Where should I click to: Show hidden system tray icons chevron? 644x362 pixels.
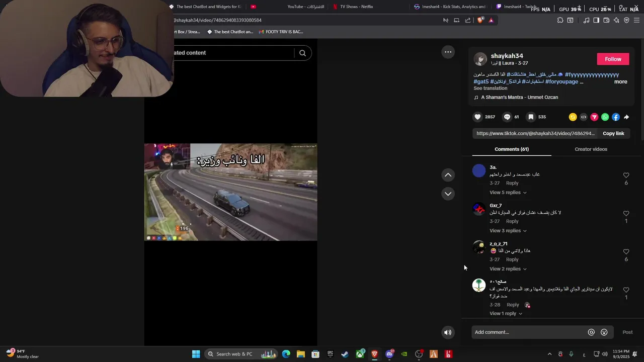[x=549, y=354]
